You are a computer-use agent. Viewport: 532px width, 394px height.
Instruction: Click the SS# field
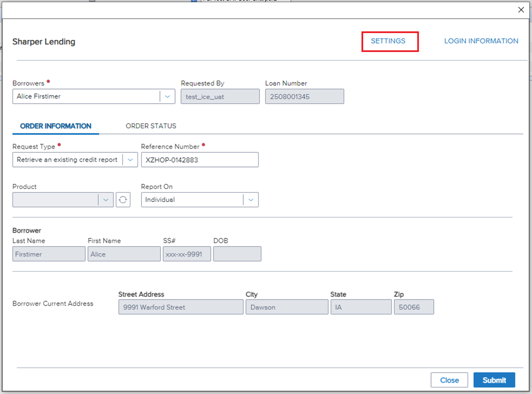click(187, 254)
